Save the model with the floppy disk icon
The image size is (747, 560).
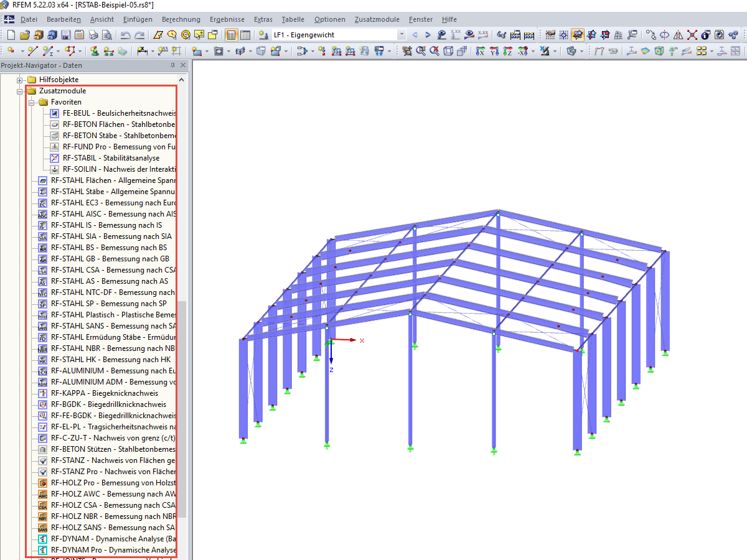point(65,35)
